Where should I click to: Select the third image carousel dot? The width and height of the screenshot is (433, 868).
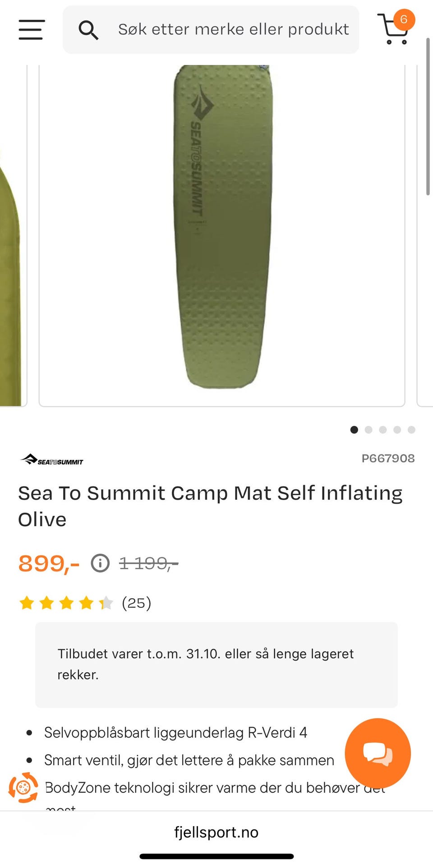[x=383, y=430]
